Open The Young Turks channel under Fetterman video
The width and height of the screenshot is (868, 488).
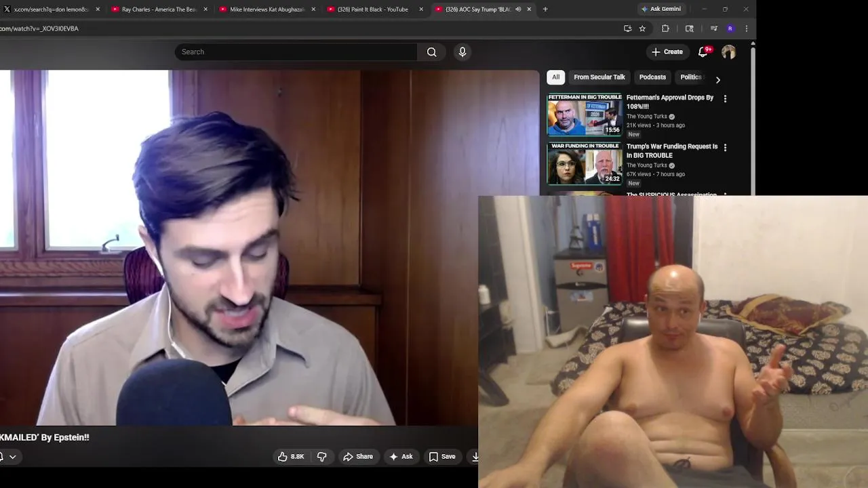(x=647, y=117)
